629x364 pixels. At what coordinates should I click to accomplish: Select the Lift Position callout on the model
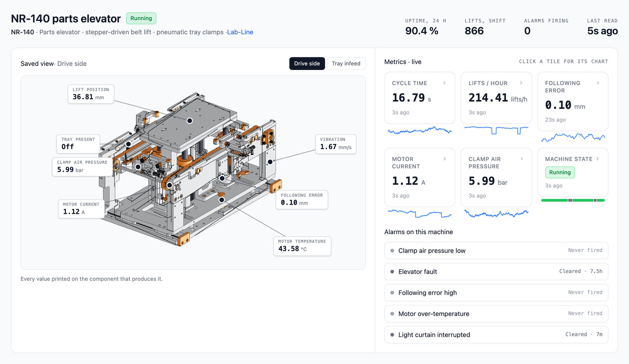[91, 94]
